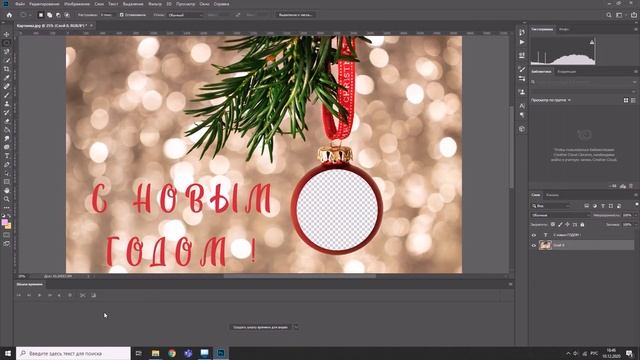Open the search icon at top right
Screen dimensions: 640x360
(609, 15)
